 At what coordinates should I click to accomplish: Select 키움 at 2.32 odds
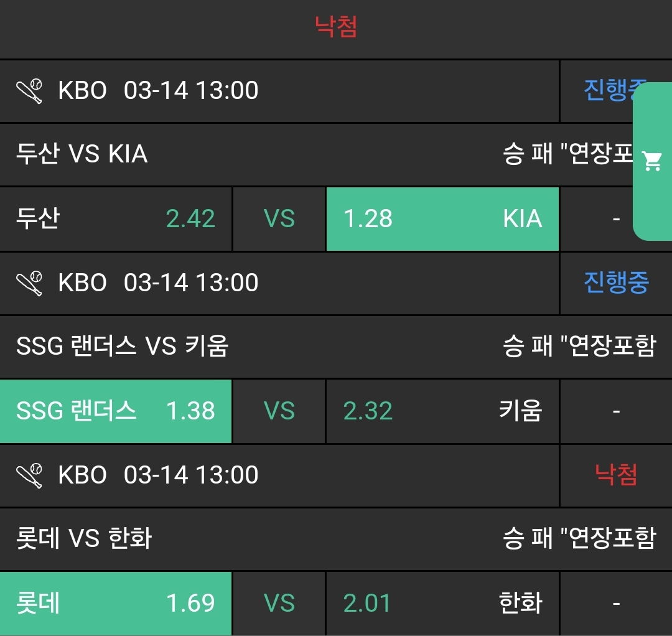tap(442, 411)
